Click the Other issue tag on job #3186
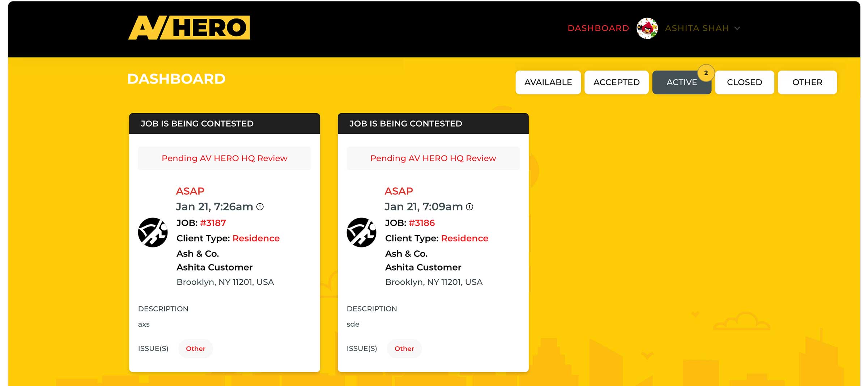This screenshot has height=386, width=868. point(404,349)
